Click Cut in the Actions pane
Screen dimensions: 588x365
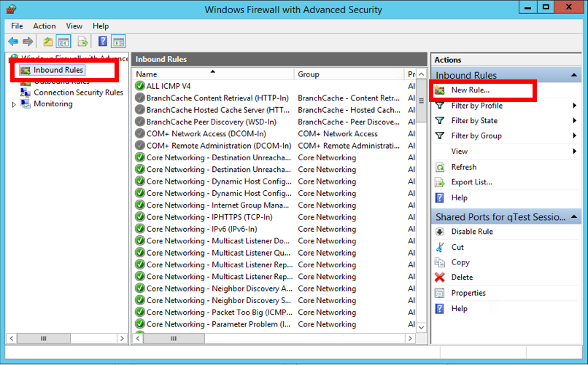[x=457, y=247]
